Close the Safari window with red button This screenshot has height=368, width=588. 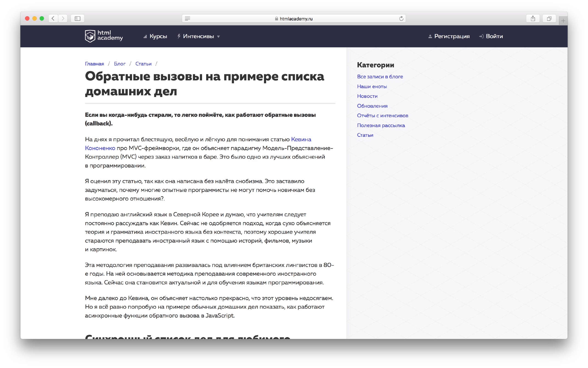click(27, 18)
